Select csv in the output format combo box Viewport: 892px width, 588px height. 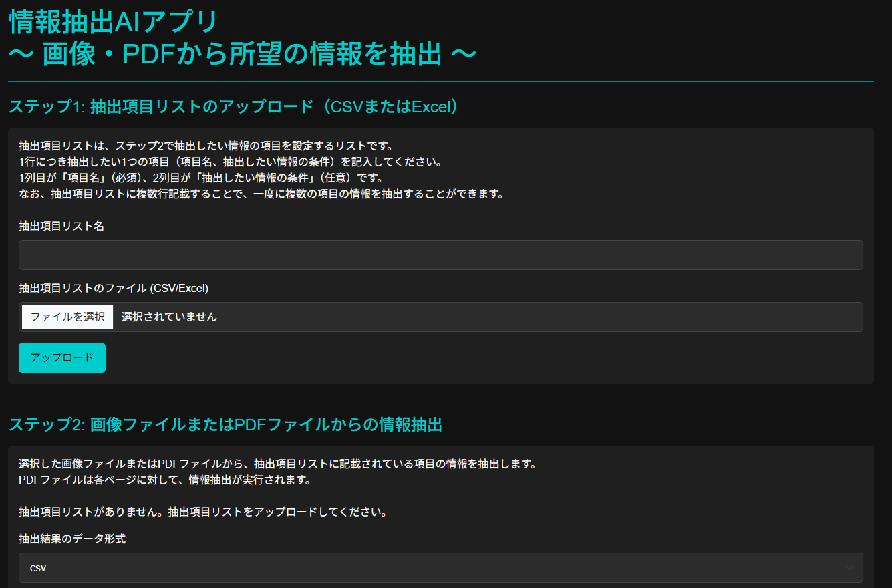click(441, 567)
